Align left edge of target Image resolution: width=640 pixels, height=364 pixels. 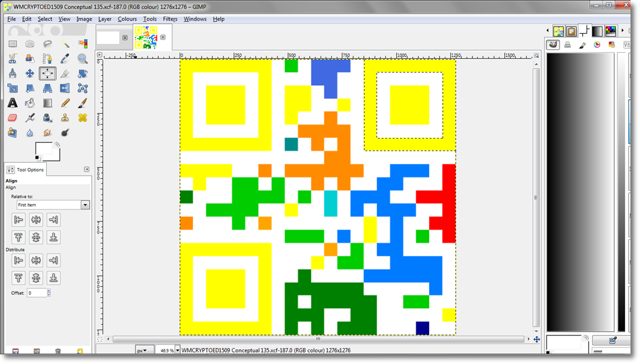click(18, 220)
